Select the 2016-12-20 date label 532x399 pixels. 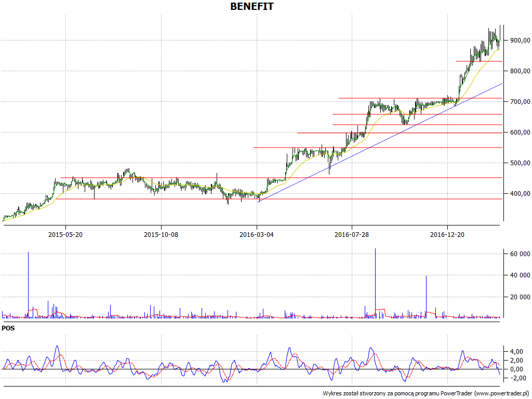pyautogui.click(x=447, y=234)
